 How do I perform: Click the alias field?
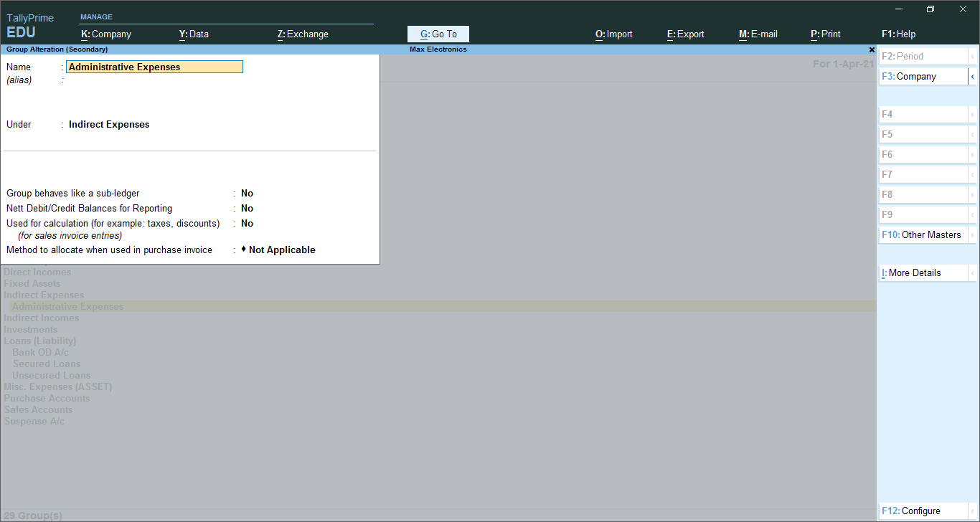[155, 80]
